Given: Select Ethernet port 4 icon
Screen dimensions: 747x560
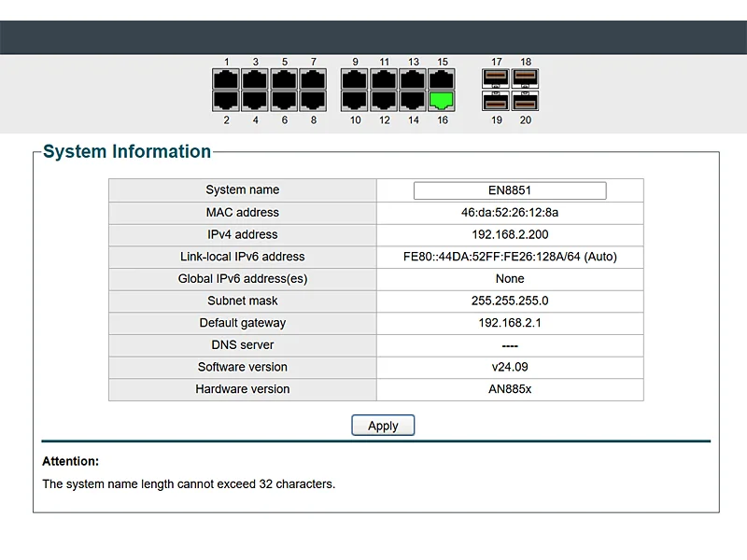Looking at the screenshot, I should [255, 101].
